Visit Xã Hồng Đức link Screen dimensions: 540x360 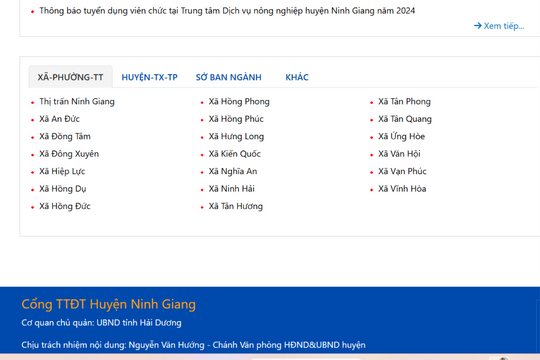pos(65,206)
